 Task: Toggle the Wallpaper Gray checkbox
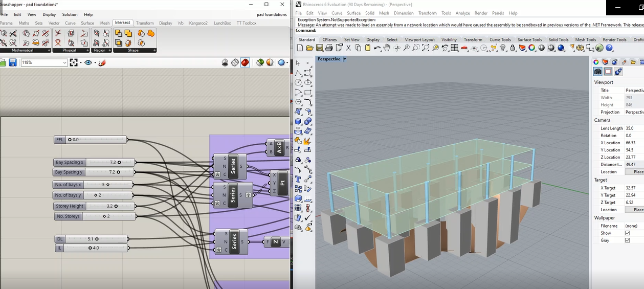pos(627,240)
